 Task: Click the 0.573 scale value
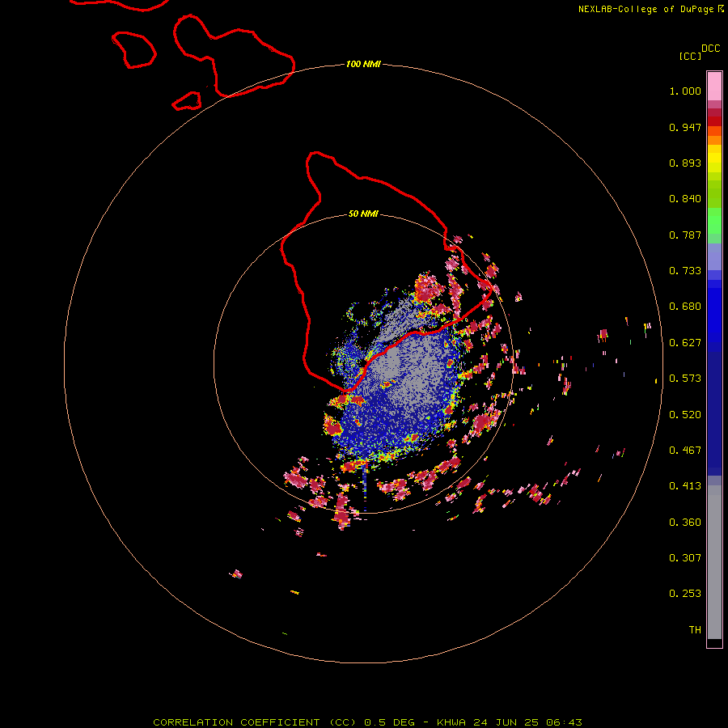tap(685, 379)
